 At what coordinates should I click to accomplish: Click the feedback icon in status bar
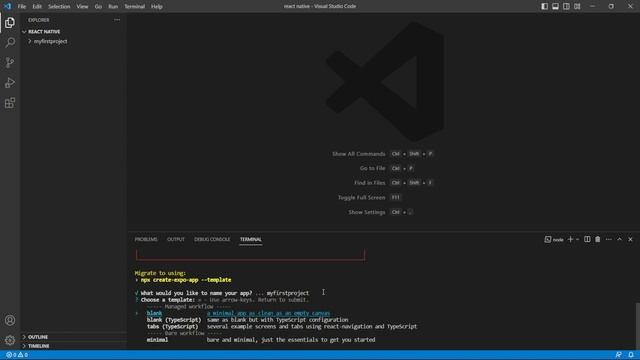619,355
